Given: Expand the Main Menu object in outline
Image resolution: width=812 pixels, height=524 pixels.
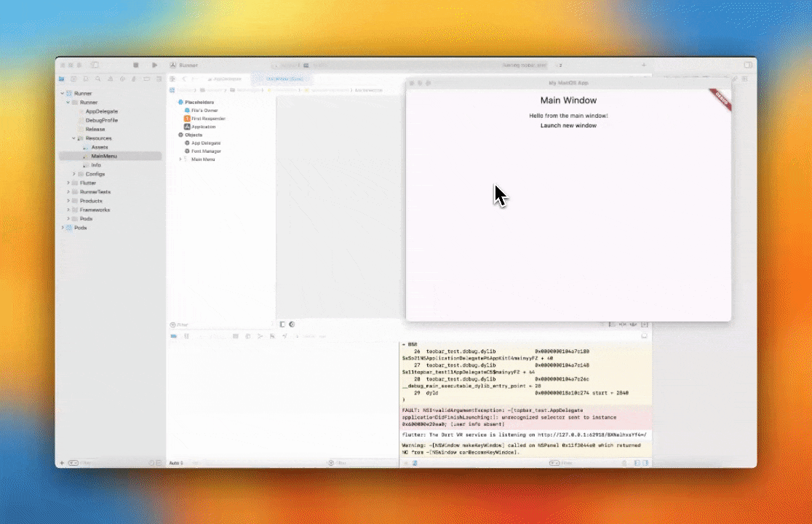Looking at the screenshot, I should point(180,159).
